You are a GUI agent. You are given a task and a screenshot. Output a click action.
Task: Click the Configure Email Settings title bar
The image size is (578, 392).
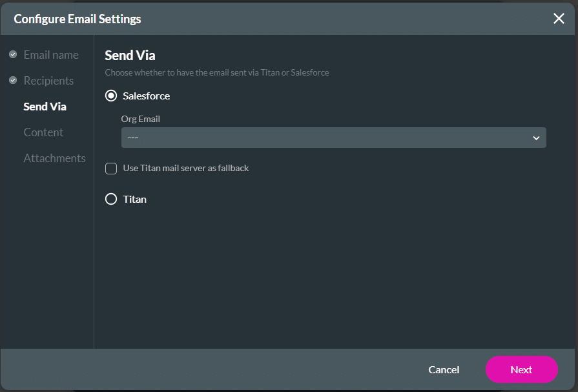(77, 19)
